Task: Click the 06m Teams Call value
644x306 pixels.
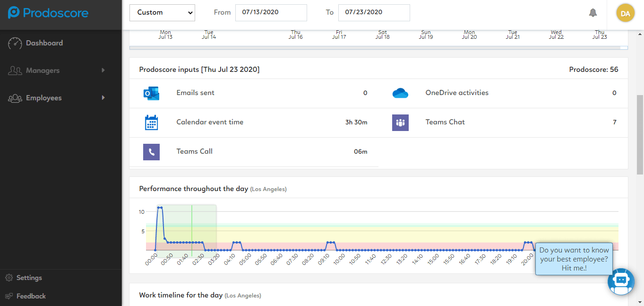Action: (x=361, y=151)
